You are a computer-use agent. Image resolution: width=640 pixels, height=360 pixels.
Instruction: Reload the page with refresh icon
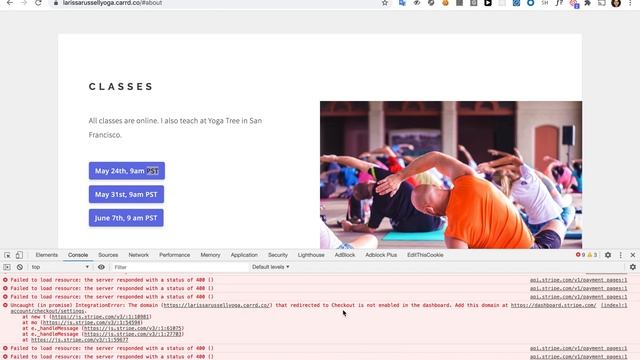pyautogui.click(x=38, y=3)
